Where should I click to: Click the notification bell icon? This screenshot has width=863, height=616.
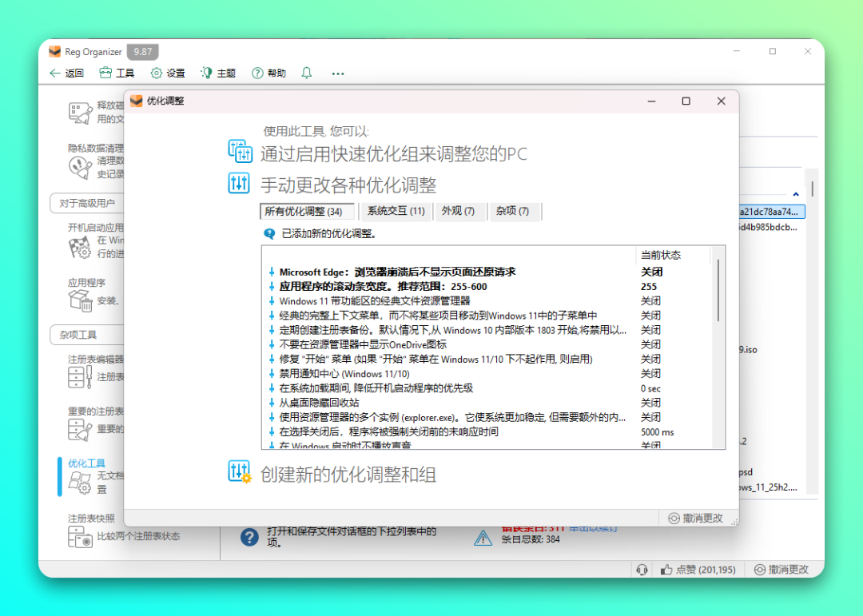click(x=307, y=73)
